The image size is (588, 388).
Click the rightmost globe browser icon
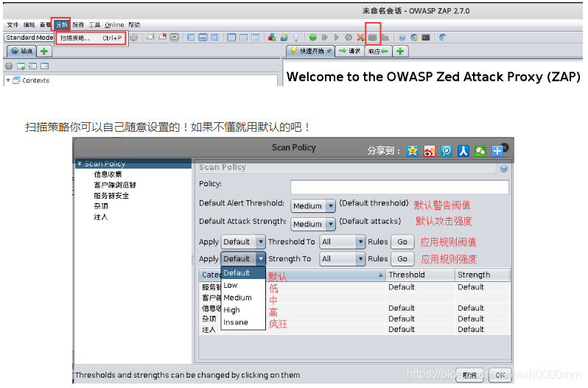[x=443, y=38]
